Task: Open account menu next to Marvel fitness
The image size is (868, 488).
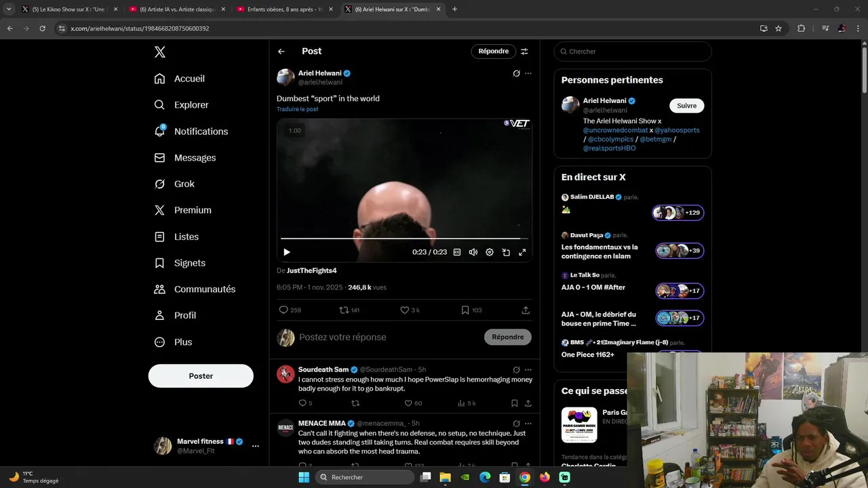Action: [256, 446]
